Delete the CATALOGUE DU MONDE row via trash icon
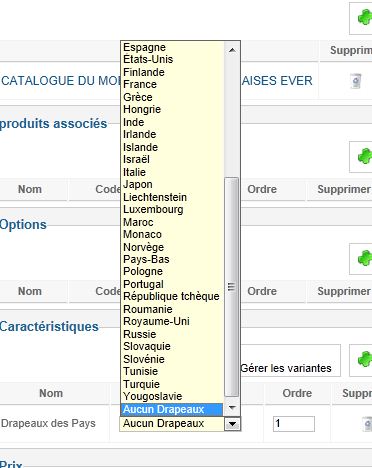Image resolution: width=372 pixels, height=468 pixels. [x=356, y=81]
